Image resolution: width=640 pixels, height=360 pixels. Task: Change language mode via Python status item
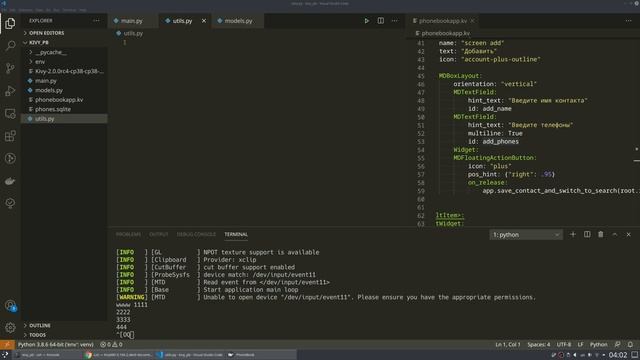click(598, 344)
